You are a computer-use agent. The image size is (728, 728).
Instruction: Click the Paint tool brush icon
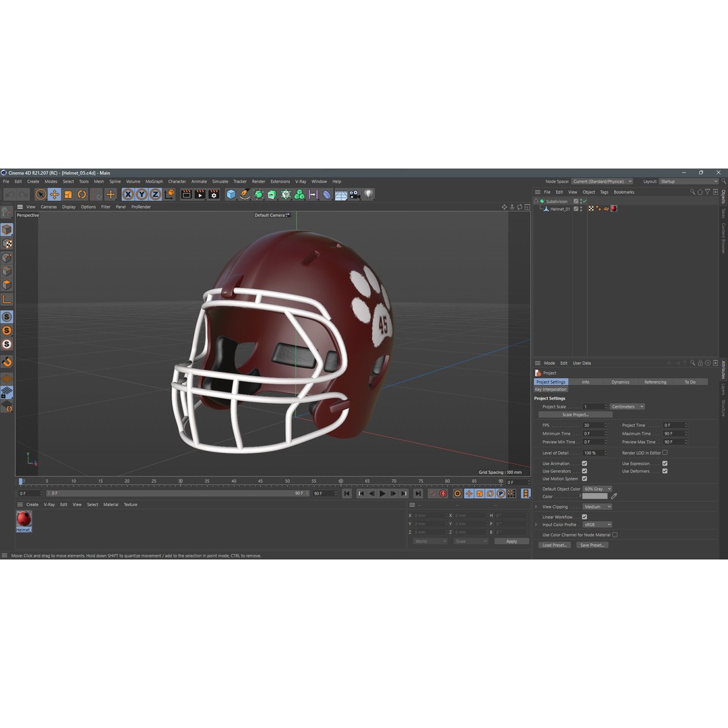coord(244,194)
